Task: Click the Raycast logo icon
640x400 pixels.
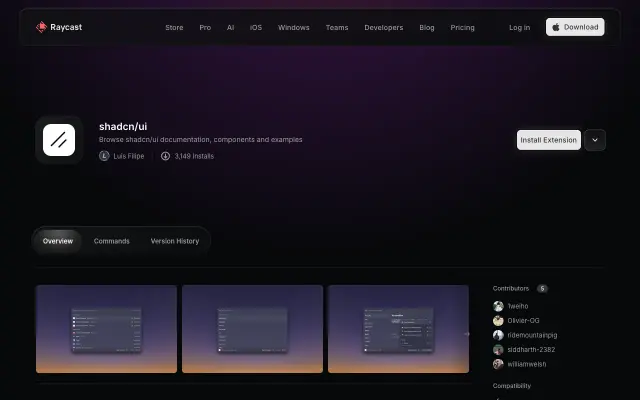Action: click(41, 27)
